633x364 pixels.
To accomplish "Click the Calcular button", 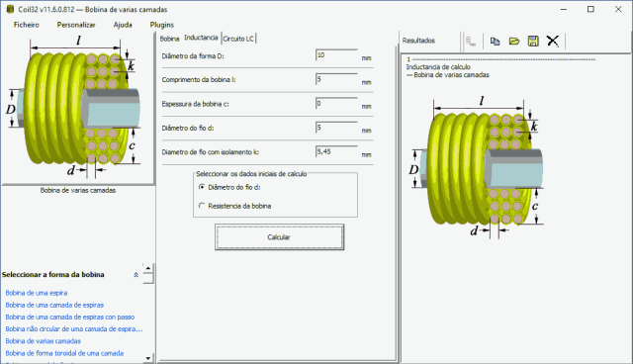I will [279, 237].
